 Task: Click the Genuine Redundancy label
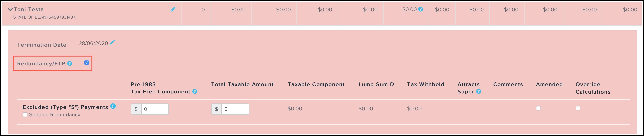[x=54, y=115]
